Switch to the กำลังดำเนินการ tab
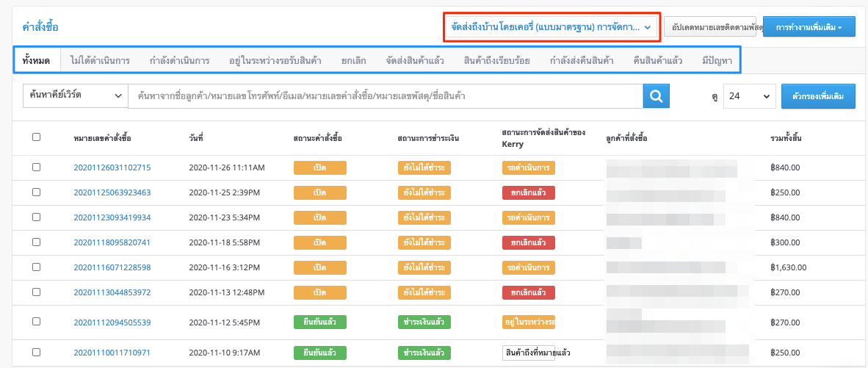The height and width of the screenshot is (368, 868). [179, 61]
